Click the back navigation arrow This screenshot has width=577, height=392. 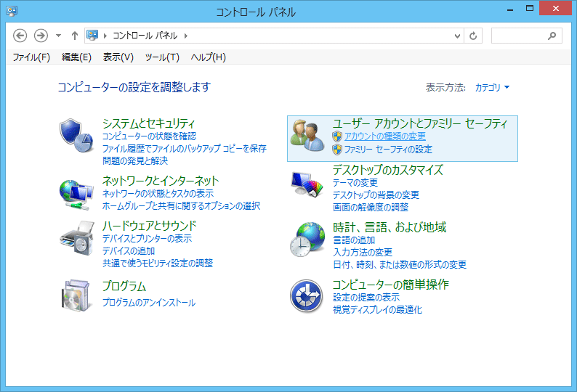[x=20, y=36]
